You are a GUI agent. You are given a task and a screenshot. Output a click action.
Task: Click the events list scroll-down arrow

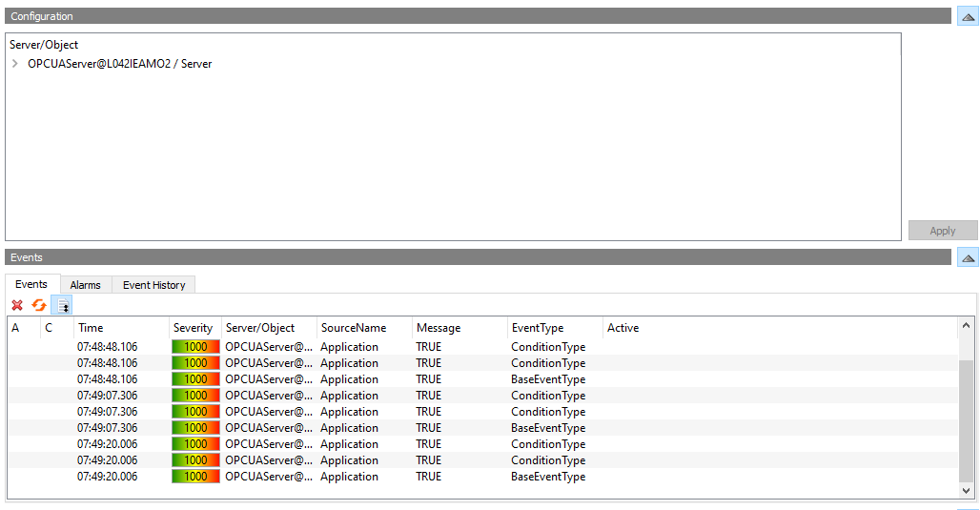[966, 491]
